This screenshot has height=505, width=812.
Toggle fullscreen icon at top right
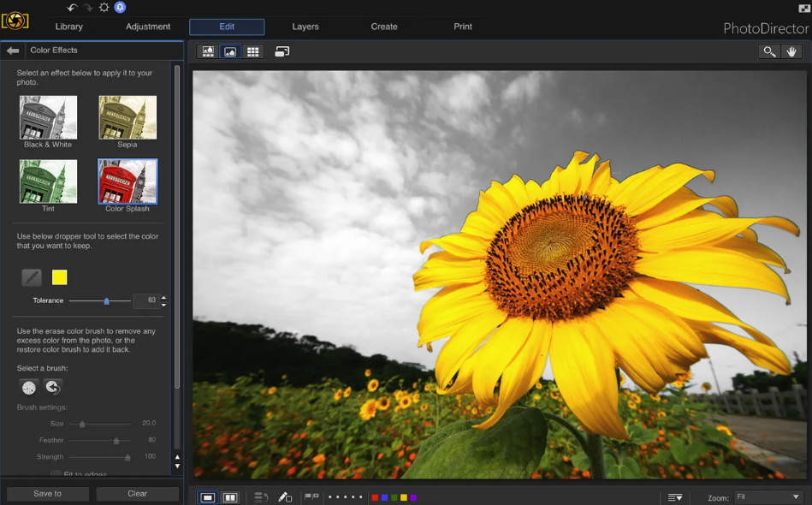pos(804,8)
